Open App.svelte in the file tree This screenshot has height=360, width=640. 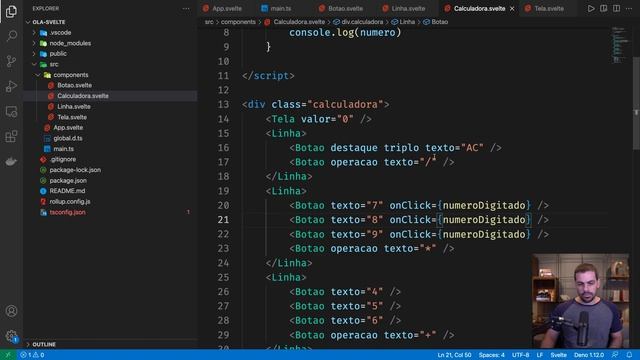68,128
